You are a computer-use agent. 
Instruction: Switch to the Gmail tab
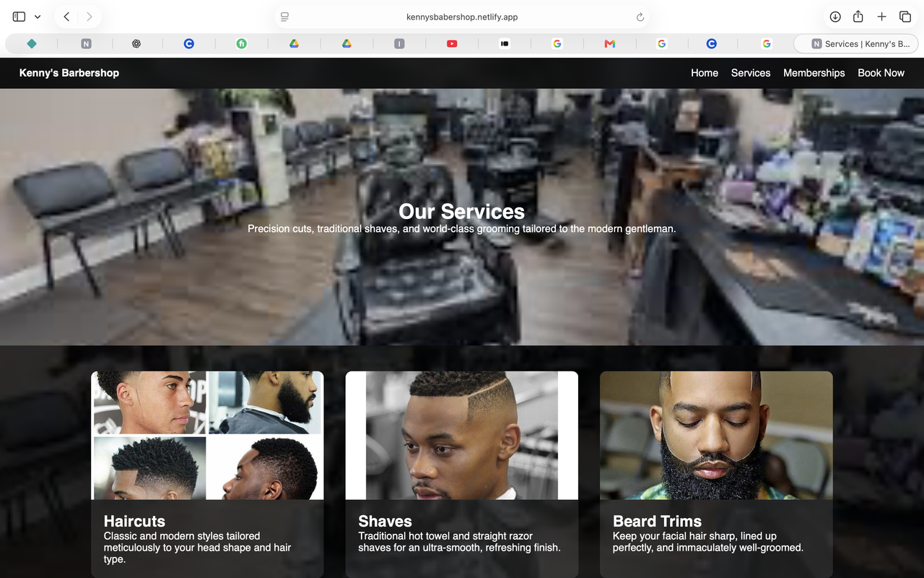tap(609, 43)
